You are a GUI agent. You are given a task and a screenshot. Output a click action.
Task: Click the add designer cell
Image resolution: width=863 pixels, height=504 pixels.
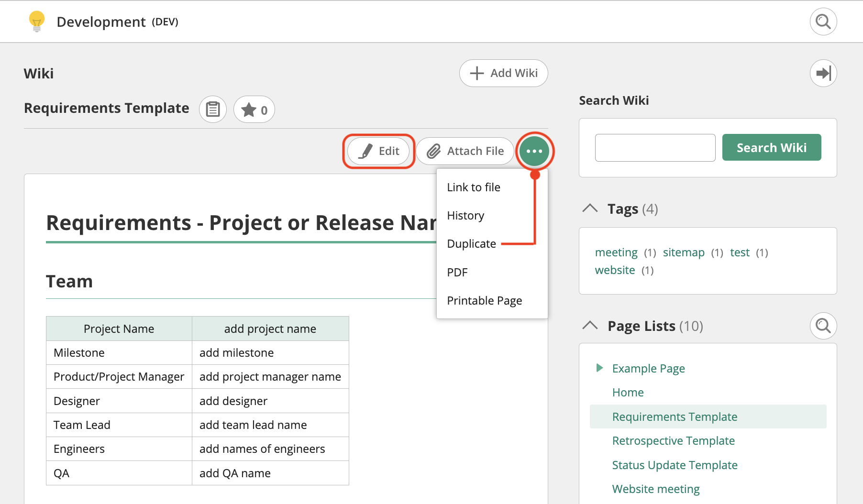(270, 401)
